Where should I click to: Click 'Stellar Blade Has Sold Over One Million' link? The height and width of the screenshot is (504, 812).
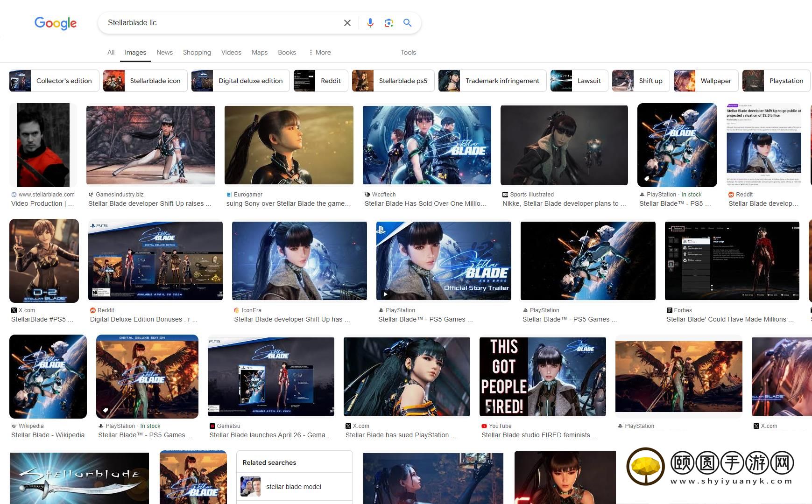click(425, 203)
